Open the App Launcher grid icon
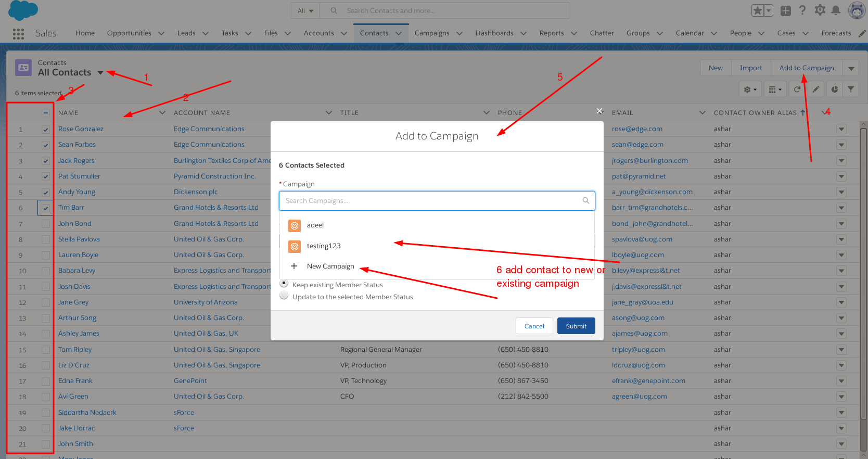Viewport: 868px width, 459px height. coord(19,33)
